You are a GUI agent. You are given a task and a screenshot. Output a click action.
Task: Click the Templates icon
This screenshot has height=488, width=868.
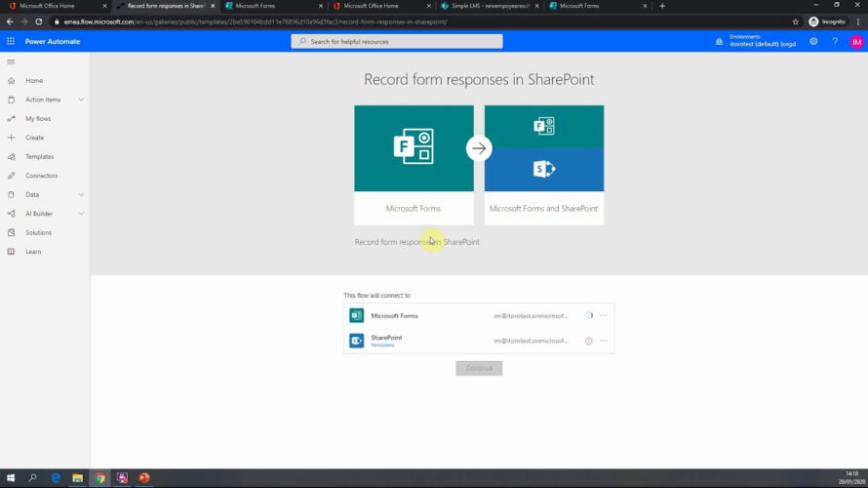(11, 157)
